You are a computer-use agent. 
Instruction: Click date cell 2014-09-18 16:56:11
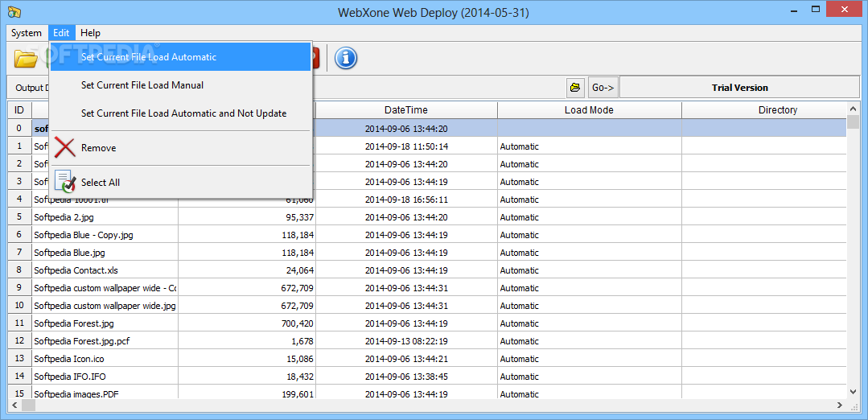point(406,200)
